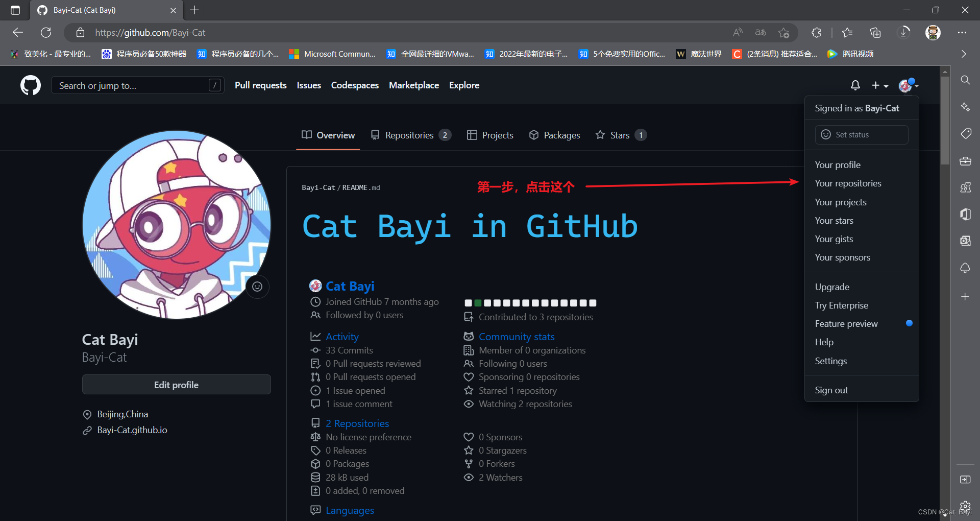Click the translate page icon
The image size is (980, 521).
pyautogui.click(x=761, y=33)
